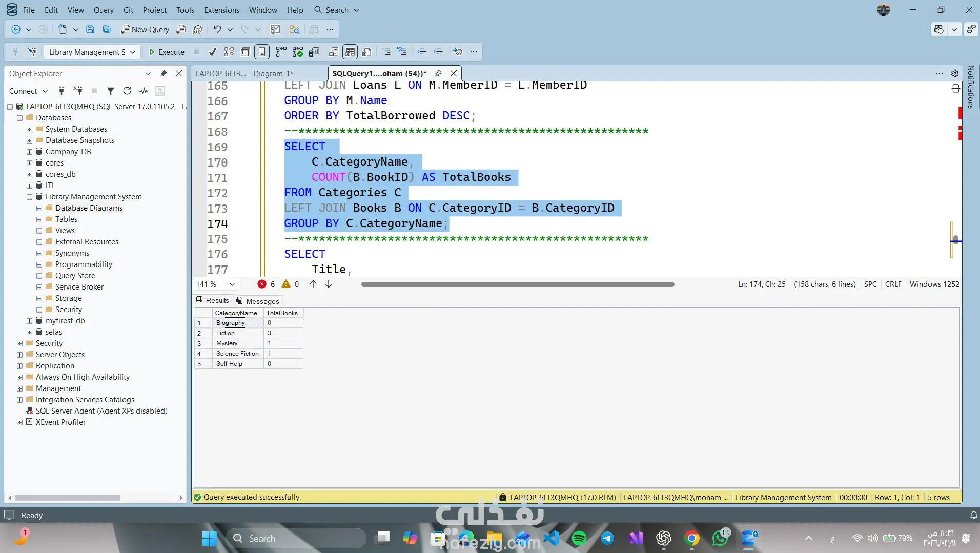Viewport: 980px width, 553px height.
Task: Click the New Query button
Action: pos(145,29)
